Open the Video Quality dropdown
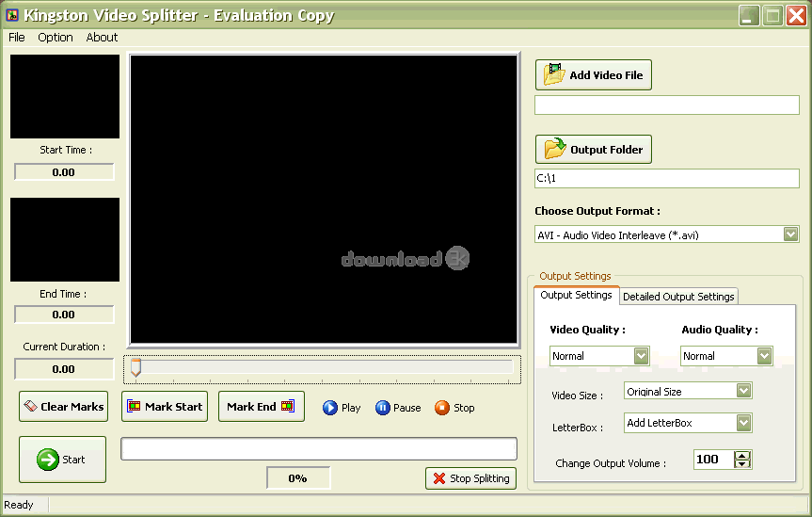The width and height of the screenshot is (812, 517). point(641,356)
